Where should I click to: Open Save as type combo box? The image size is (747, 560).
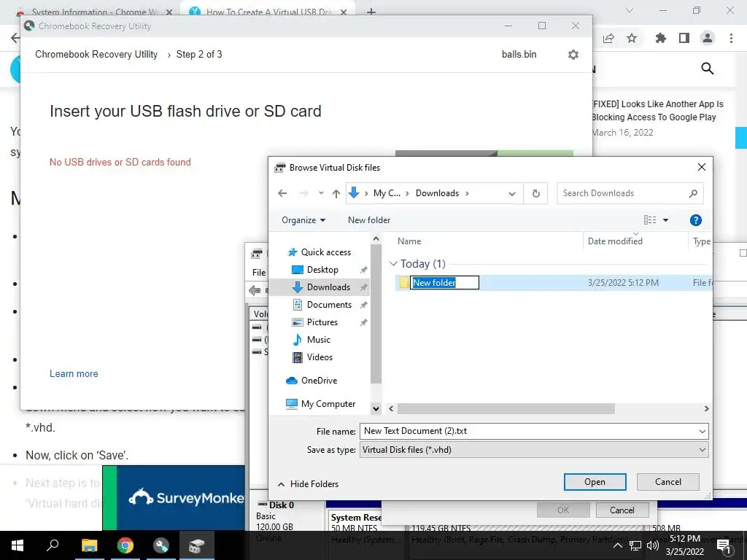tap(534, 449)
